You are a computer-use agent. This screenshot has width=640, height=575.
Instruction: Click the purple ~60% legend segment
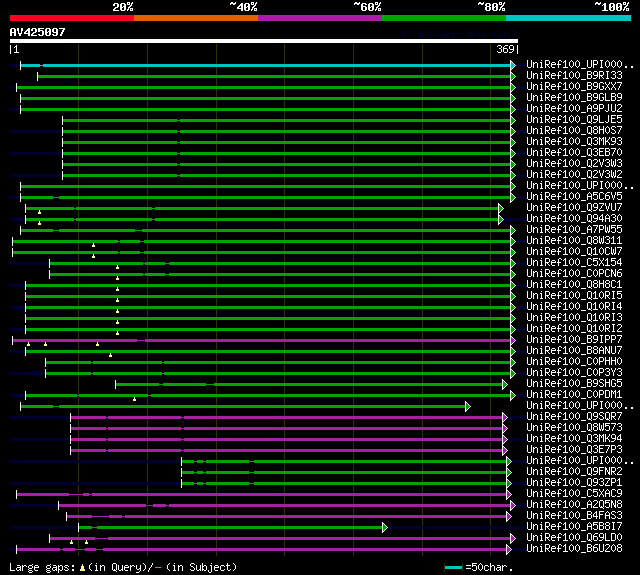point(319,18)
